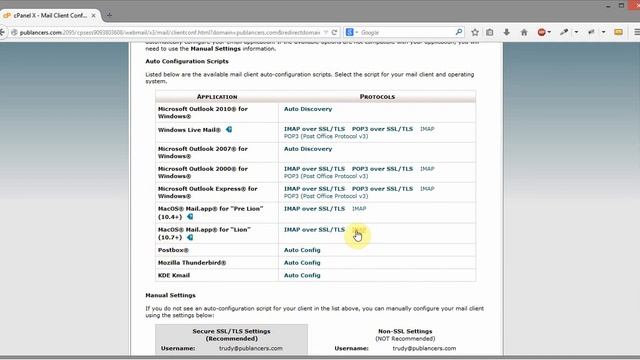Open the downloads arrow icon
This screenshot has width=640, height=360.
pos(507,32)
